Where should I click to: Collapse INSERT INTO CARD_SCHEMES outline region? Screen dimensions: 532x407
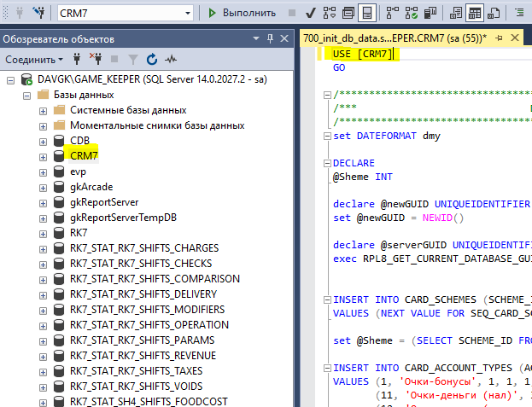pos(327,299)
